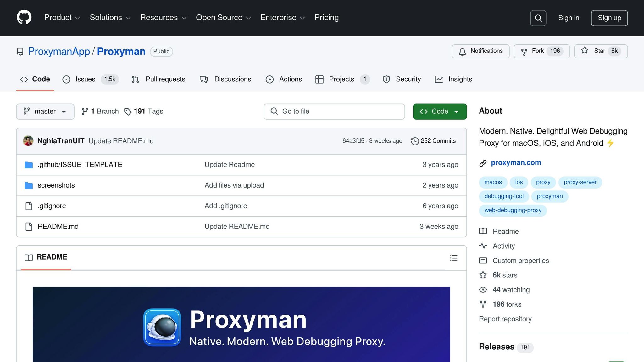Click the README.md file icon
The image size is (644, 362).
pos(29,227)
